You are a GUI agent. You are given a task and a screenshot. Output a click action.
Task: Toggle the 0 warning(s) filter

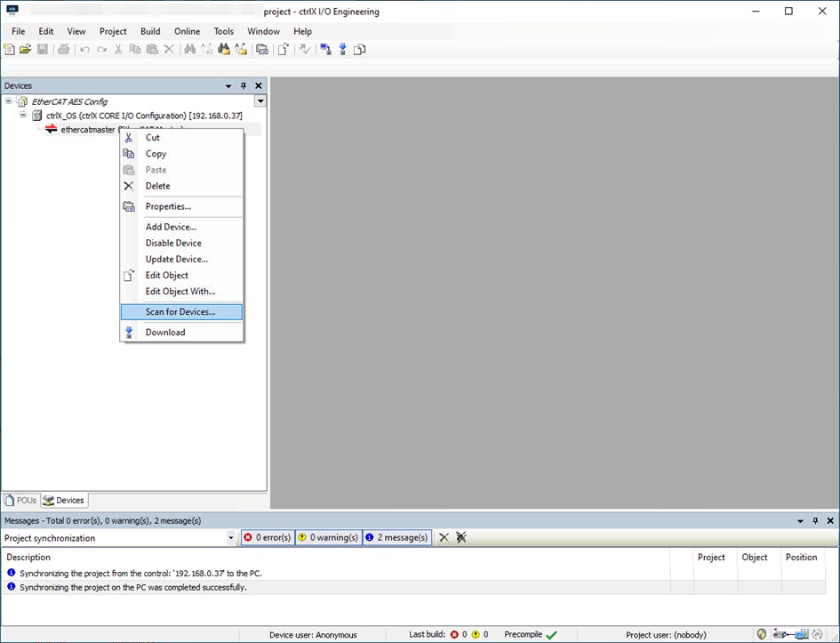pyautogui.click(x=328, y=537)
